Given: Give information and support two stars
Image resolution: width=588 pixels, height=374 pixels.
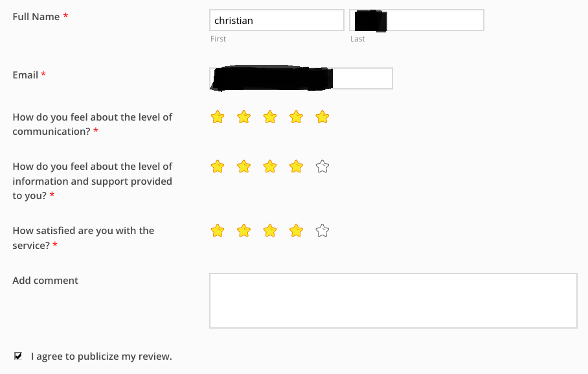Looking at the screenshot, I should [243, 167].
